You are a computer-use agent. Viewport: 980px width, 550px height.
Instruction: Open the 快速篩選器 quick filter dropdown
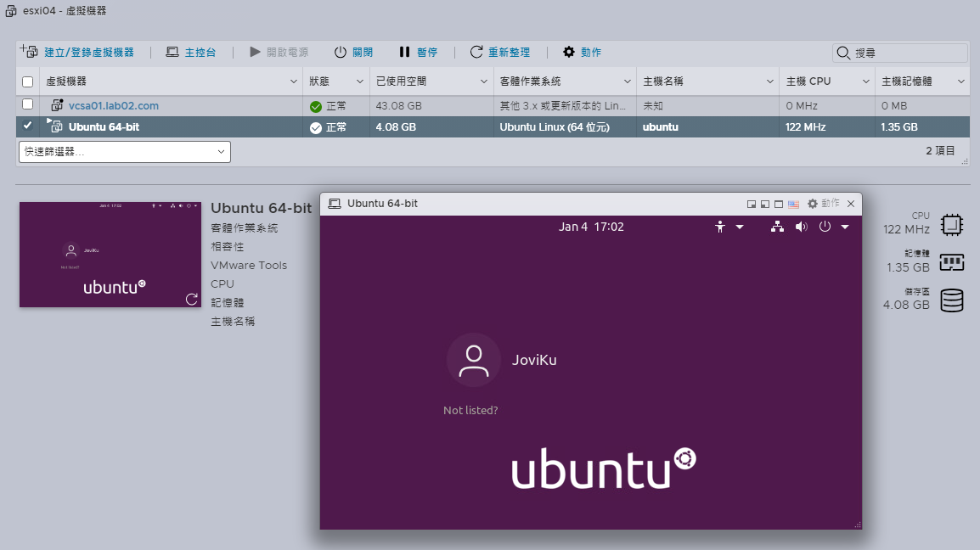tap(124, 152)
